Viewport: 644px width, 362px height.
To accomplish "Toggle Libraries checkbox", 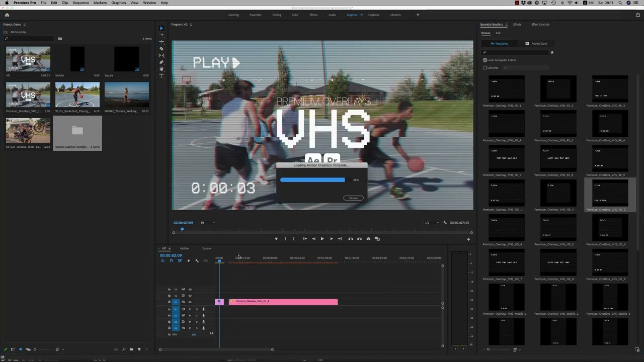I will (485, 67).
